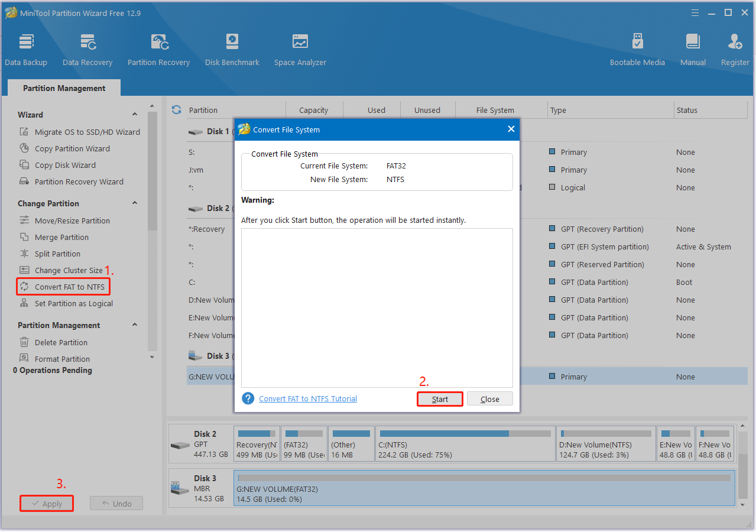Viewport: 756px width, 532px height.
Task: Launch Copy Disk Wizard
Action: [57, 165]
